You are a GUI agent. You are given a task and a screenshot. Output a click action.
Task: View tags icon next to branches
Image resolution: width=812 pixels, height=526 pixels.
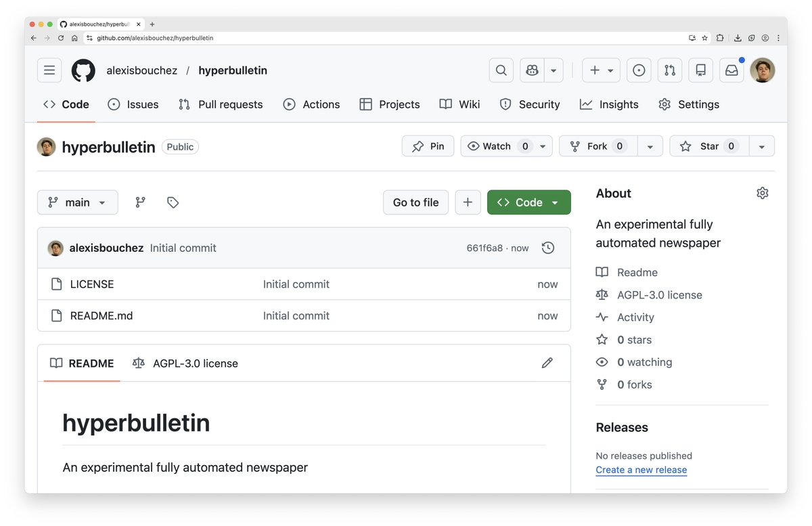click(173, 202)
